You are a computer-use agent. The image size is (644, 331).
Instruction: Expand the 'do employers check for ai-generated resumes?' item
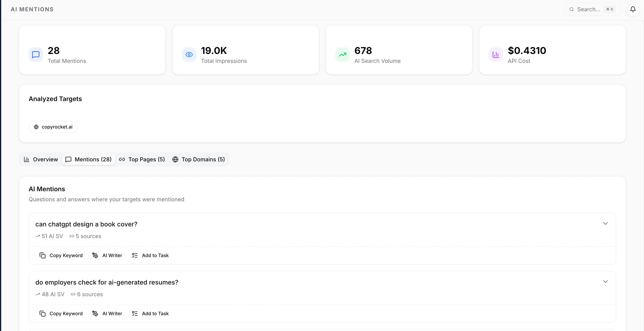[605, 282]
